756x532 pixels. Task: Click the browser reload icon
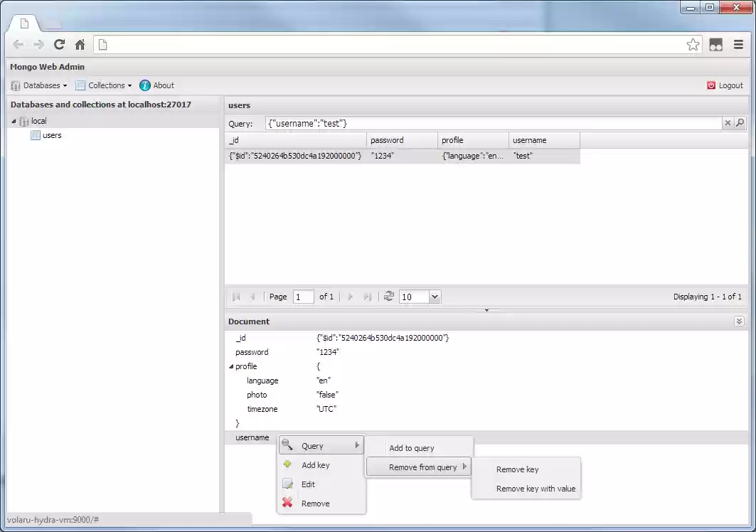(x=59, y=44)
